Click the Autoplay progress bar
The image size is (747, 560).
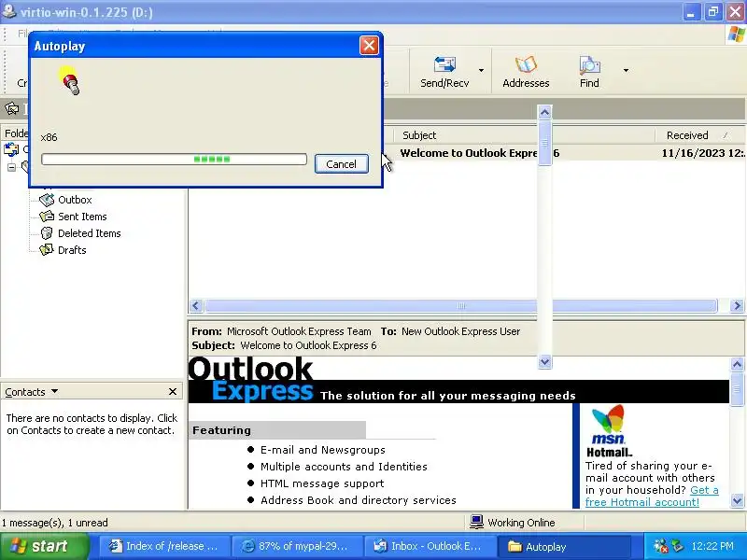tap(174, 159)
